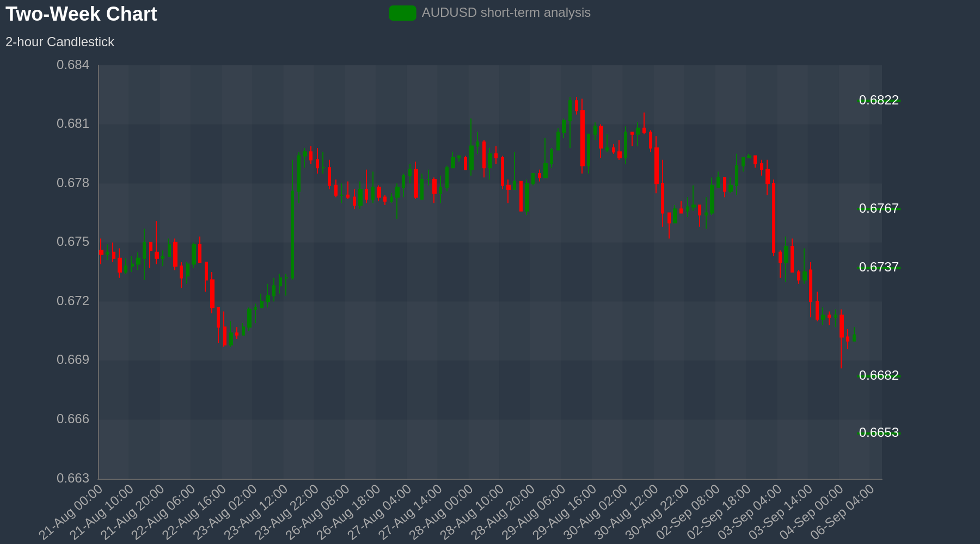This screenshot has width=980, height=544.
Task: Click the 0.669 y-axis tick label
Action: pos(73,360)
